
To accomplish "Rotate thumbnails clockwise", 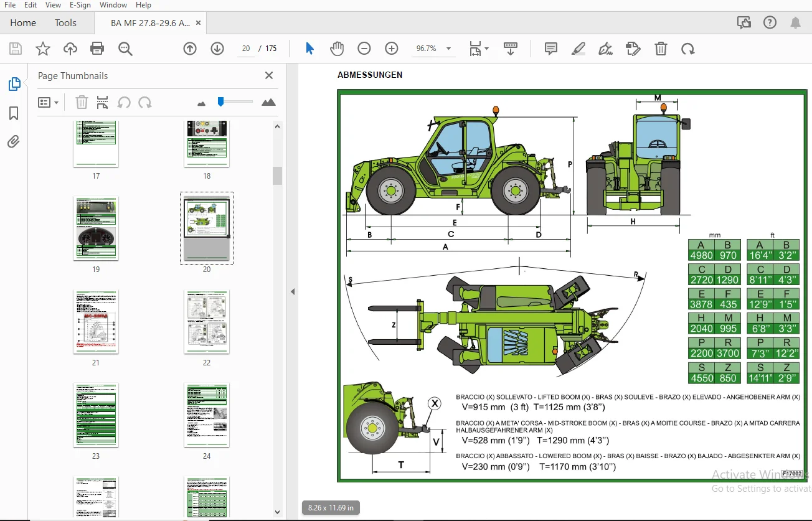I will [145, 102].
